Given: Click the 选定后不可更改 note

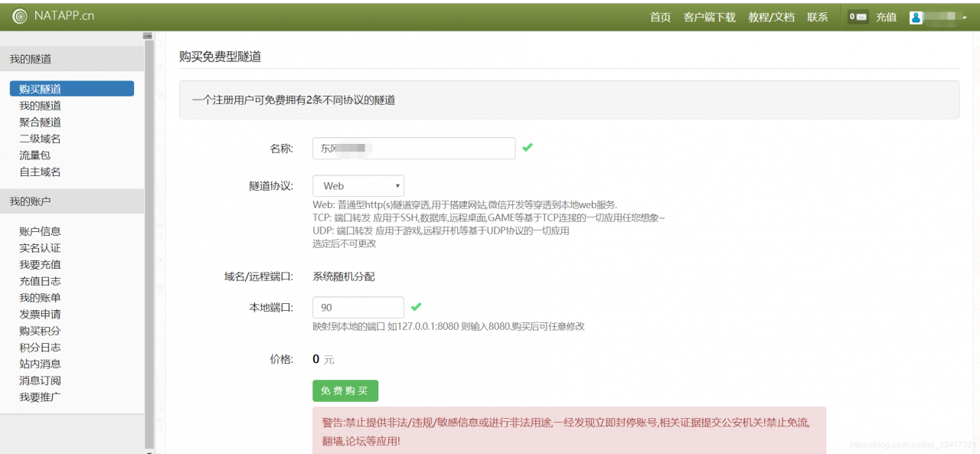Looking at the screenshot, I should click(345, 244).
